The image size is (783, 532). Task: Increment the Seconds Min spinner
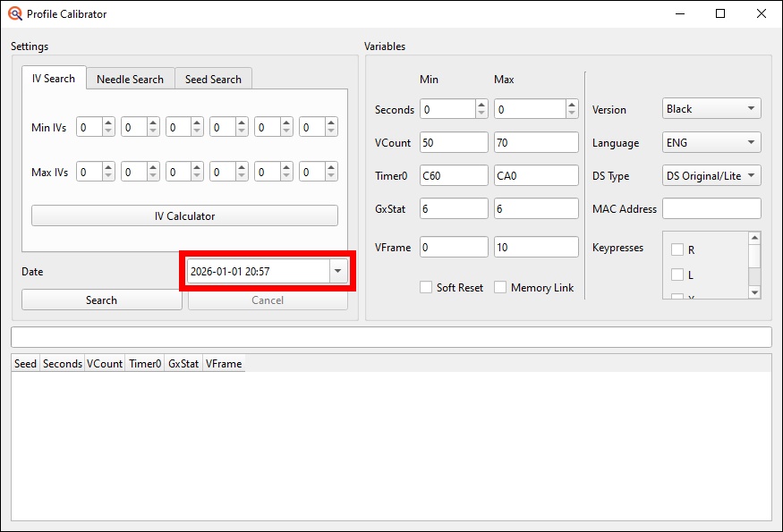click(481, 104)
